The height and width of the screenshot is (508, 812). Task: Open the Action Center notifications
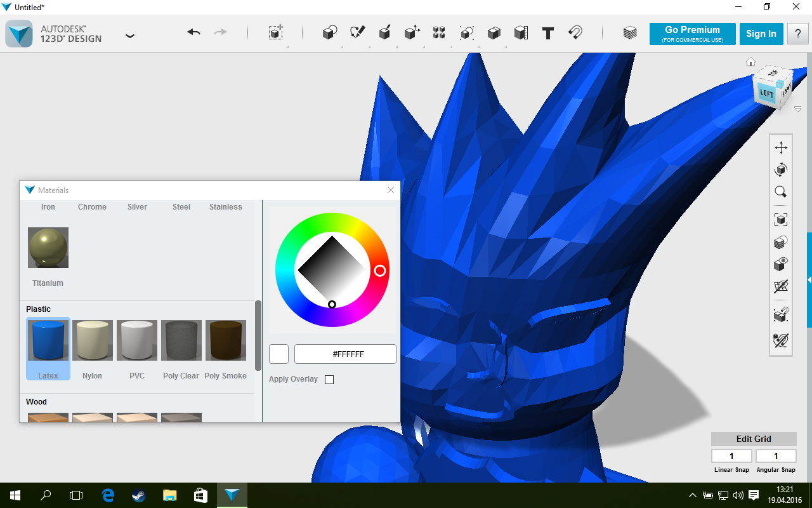point(754,495)
